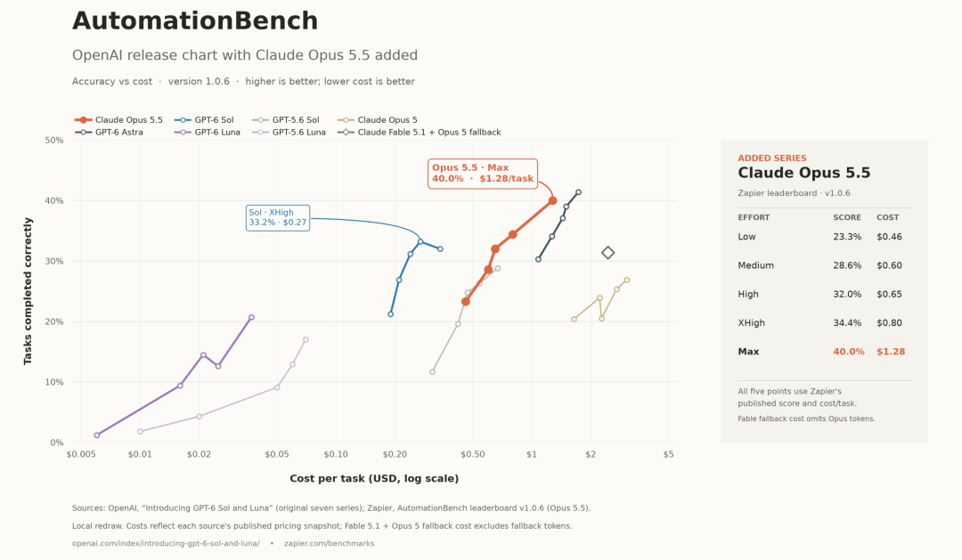Screen dimensions: 962x560
Task: Click the Claude Opus 5.5 legend marker
Action: pyautogui.click(x=83, y=120)
